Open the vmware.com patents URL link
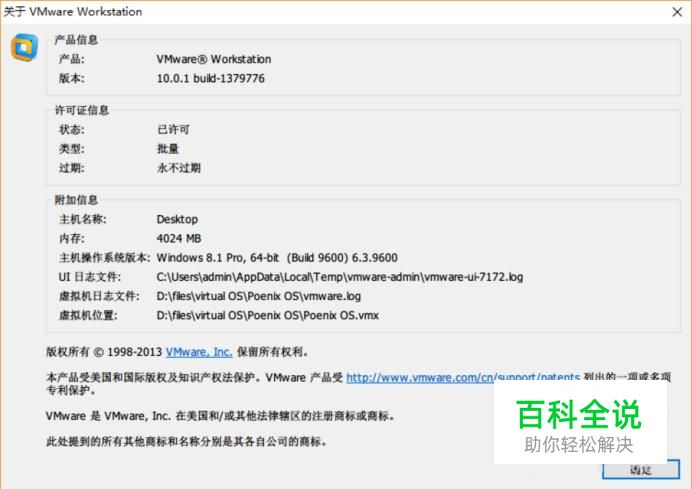The height and width of the screenshot is (489, 692). (463, 378)
